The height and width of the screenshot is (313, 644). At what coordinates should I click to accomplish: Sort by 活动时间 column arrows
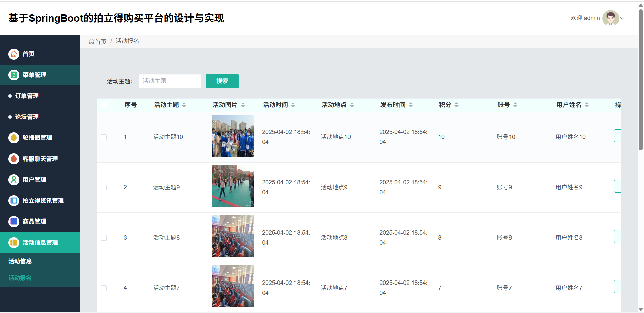[x=293, y=105]
